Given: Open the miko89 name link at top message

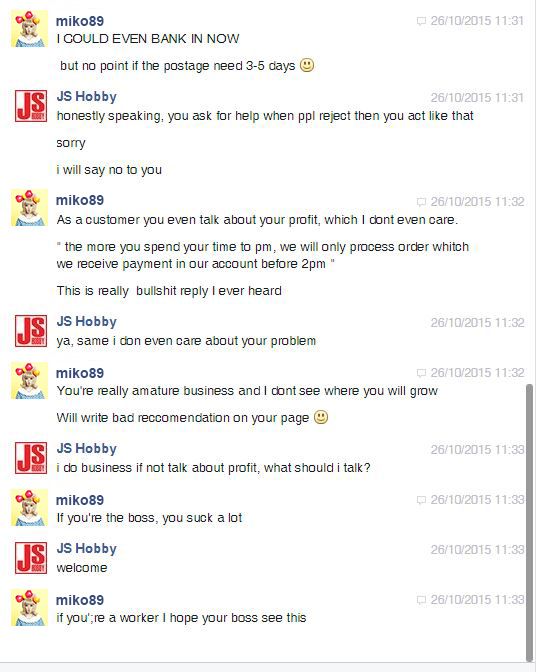Looking at the screenshot, I should click(x=80, y=21).
